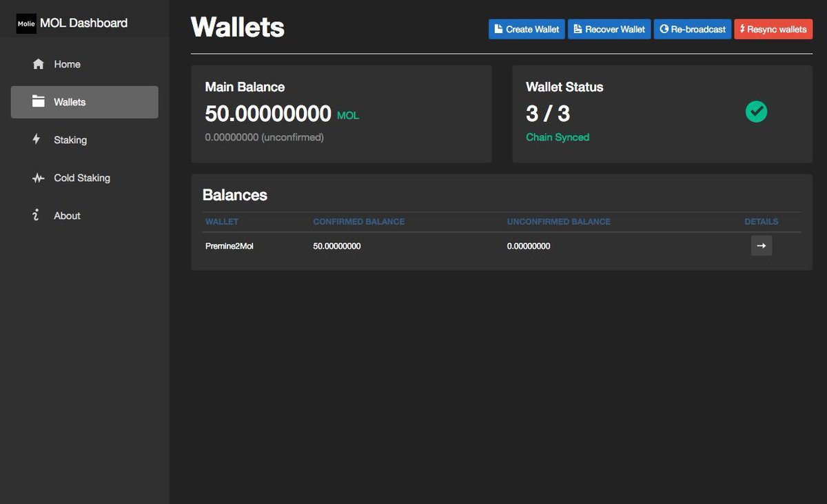Click the About info icon
827x504 pixels.
(x=36, y=216)
